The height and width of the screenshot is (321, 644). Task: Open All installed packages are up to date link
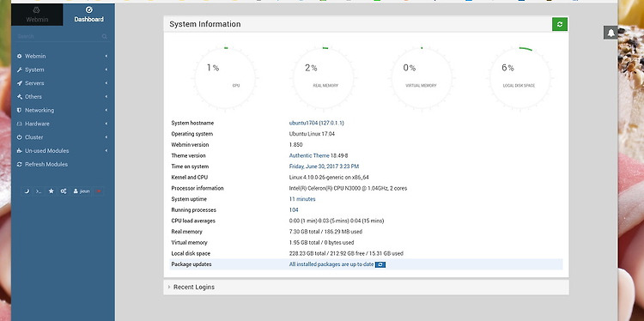point(331,264)
